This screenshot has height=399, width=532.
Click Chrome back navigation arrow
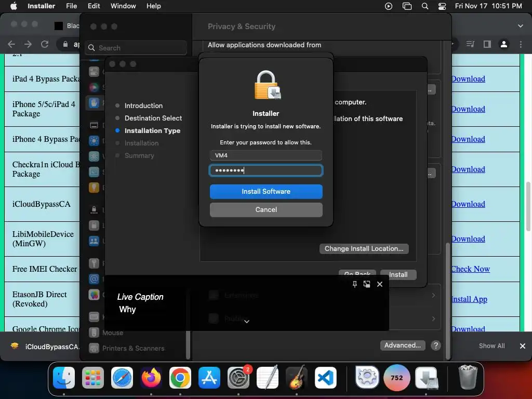point(11,44)
